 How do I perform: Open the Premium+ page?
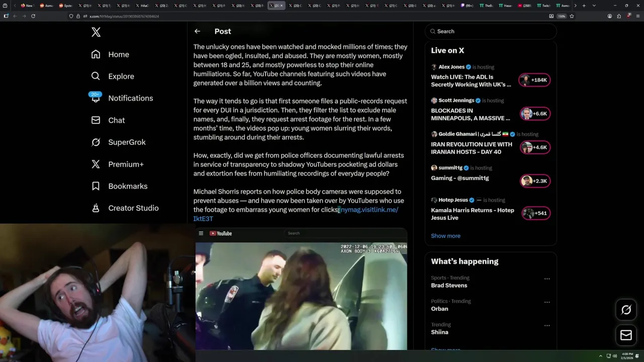[117, 164]
